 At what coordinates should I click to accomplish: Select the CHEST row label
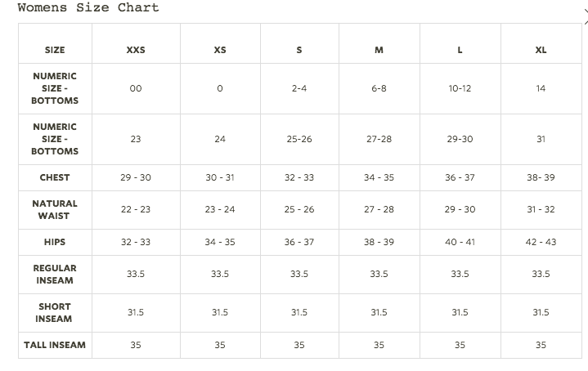click(x=55, y=177)
